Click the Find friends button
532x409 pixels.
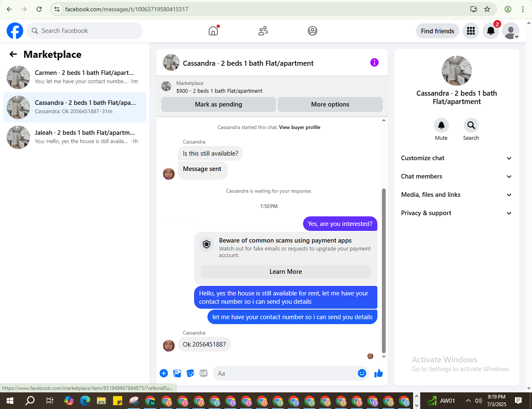click(x=438, y=31)
